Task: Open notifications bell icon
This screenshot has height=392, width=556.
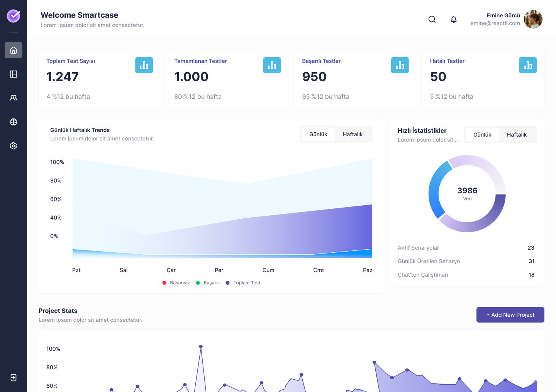Action: (454, 19)
